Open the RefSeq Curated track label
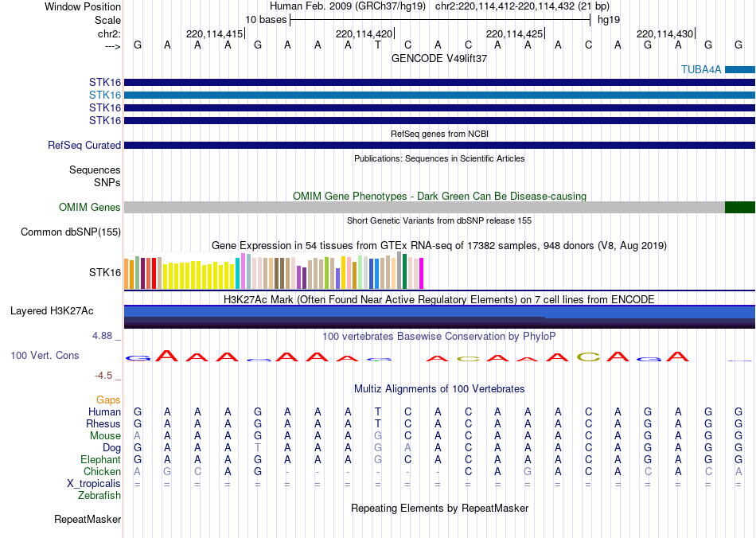The height and width of the screenshot is (538, 756). 84,145
